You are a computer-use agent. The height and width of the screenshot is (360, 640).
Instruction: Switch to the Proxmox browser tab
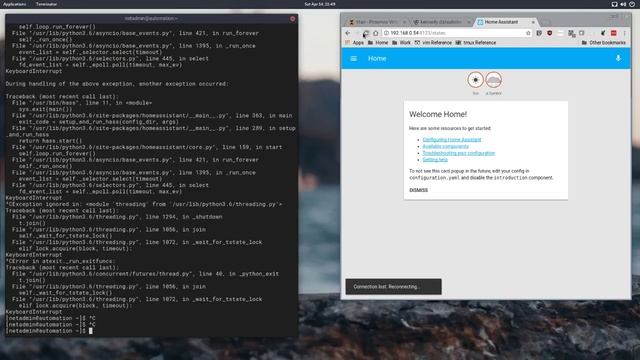pos(376,22)
